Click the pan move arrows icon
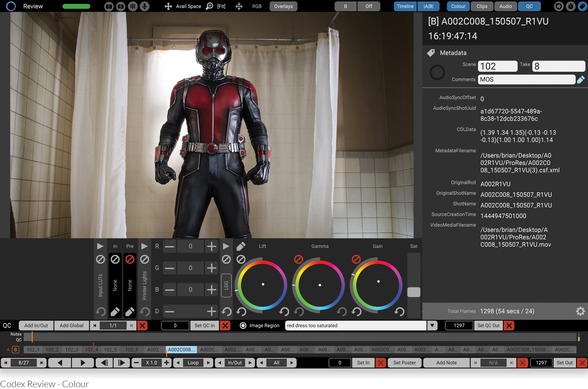Image resolution: width=588 pixels, height=389 pixels. click(x=168, y=6)
